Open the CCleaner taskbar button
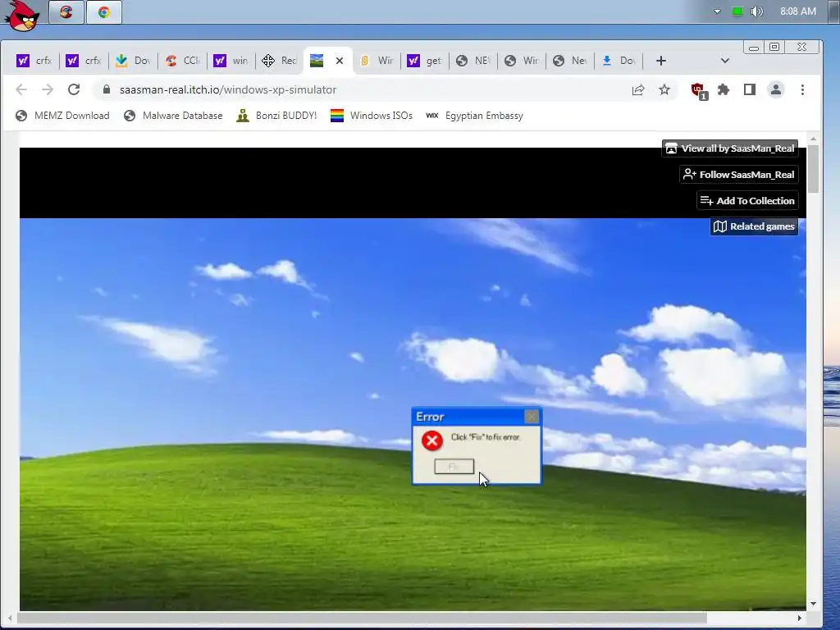Screen dimensions: 840x630 pyautogui.click(x=66, y=11)
